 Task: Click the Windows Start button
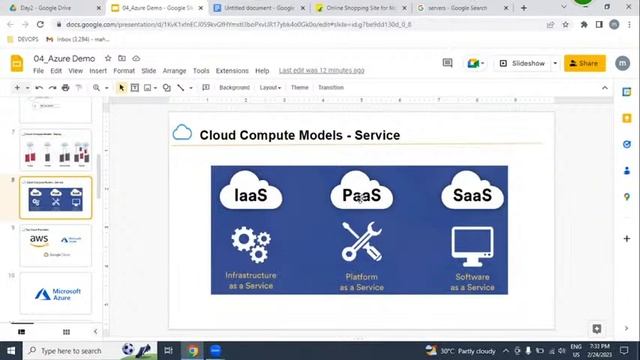click(x=11, y=351)
